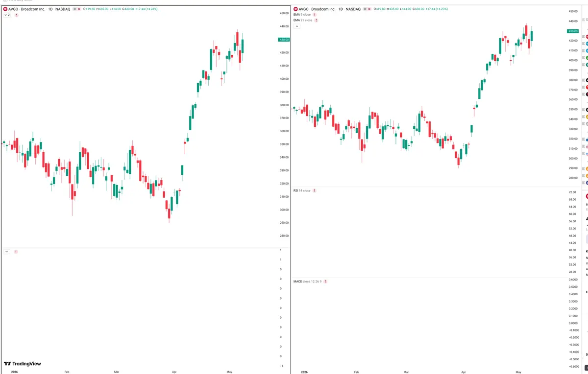
Task: Open the TradingView logo link
Action: pos(23,364)
